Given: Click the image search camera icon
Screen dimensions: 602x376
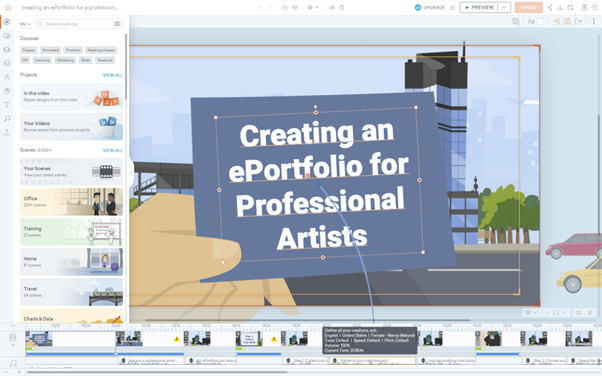Looking at the screenshot, I should (x=117, y=24).
